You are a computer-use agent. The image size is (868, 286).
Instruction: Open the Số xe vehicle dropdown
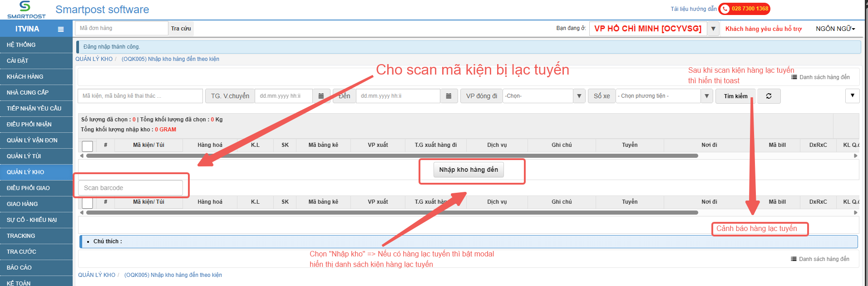706,96
